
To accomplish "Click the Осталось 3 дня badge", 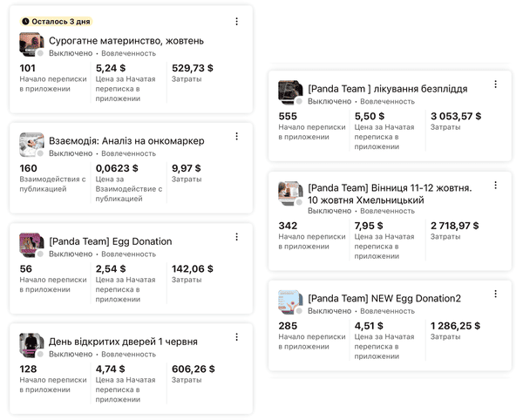I will 54,20.
